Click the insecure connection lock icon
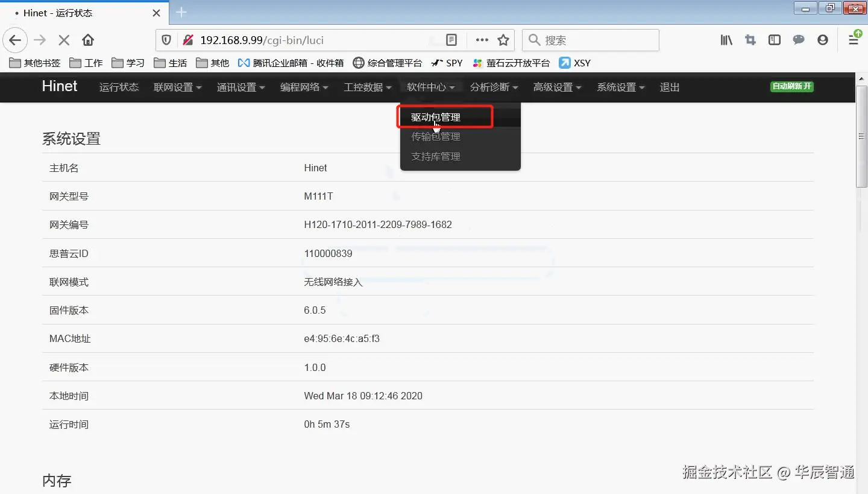The image size is (868, 494). [x=187, y=40]
